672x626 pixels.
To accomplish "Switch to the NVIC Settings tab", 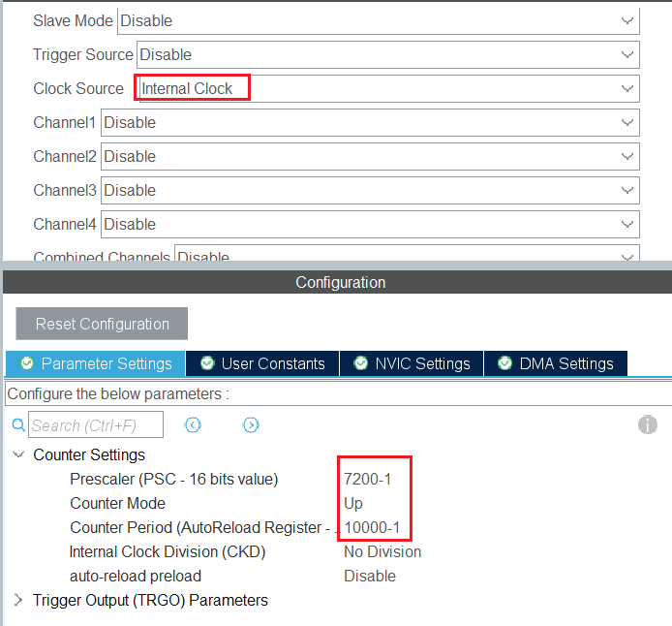I will [412, 363].
